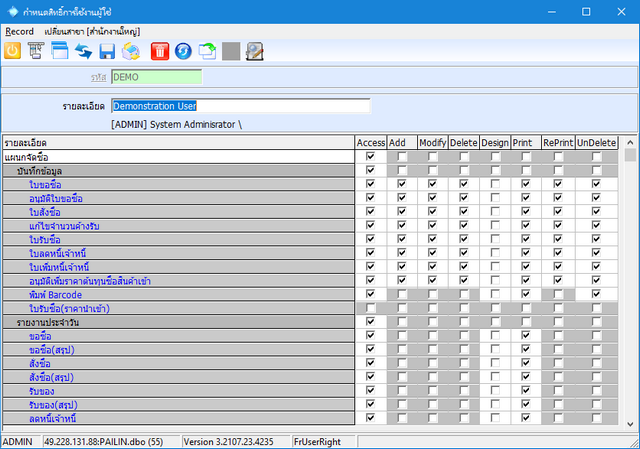
Task: Toggle Access checkbox for ใบขอซื้อ row
Action: [371, 184]
